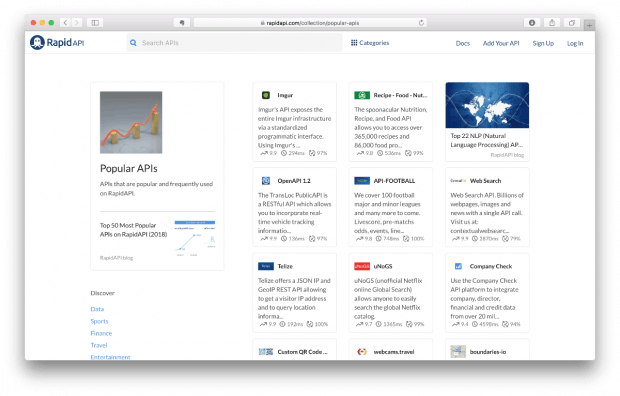Image resolution: width=620 pixels, height=396 pixels.
Task: Click the Imgur API icon
Action: [x=266, y=95]
